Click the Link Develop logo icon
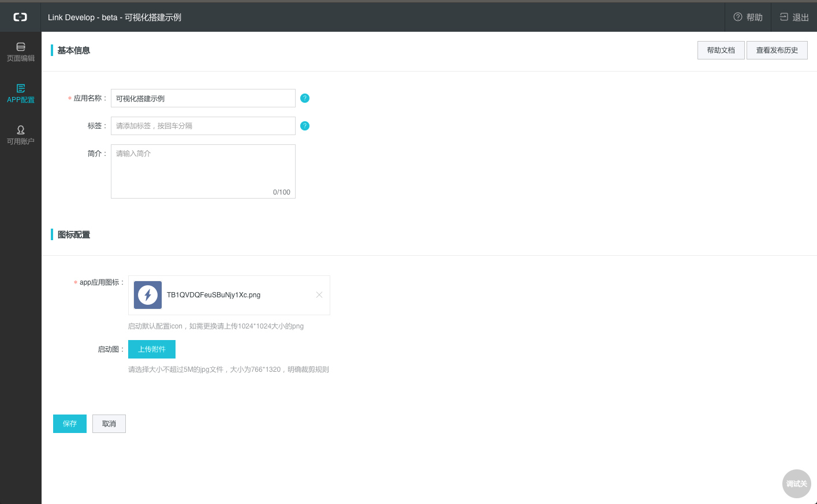 click(20, 17)
